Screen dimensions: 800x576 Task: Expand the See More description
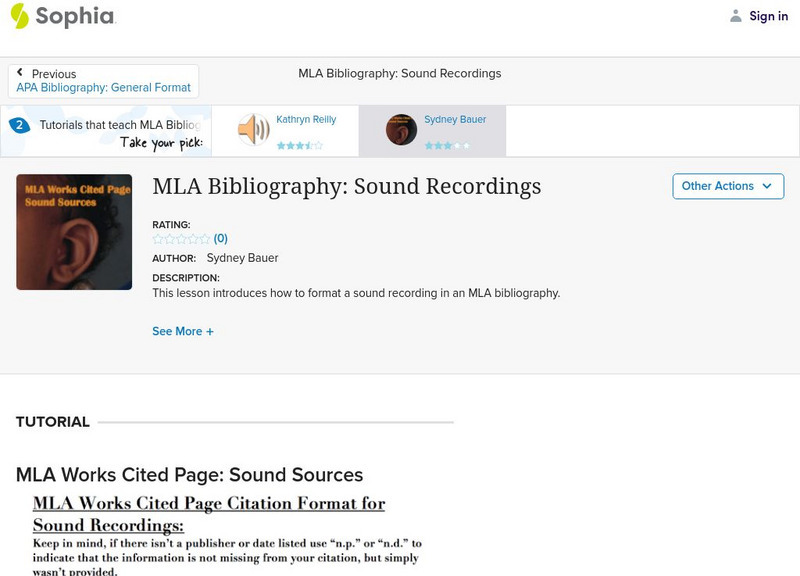(x=183, y=331)
